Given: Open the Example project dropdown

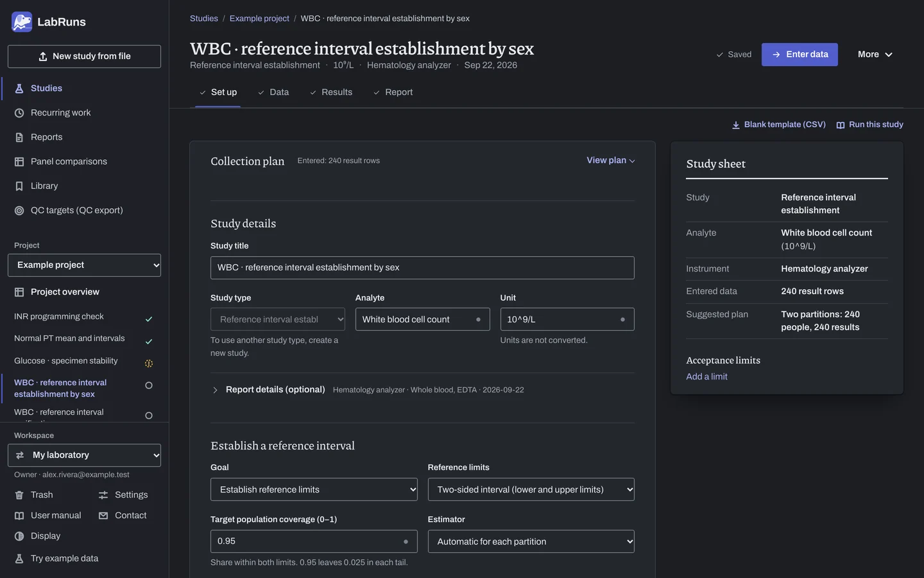Looking at the screenshot, I should point(84,265).
